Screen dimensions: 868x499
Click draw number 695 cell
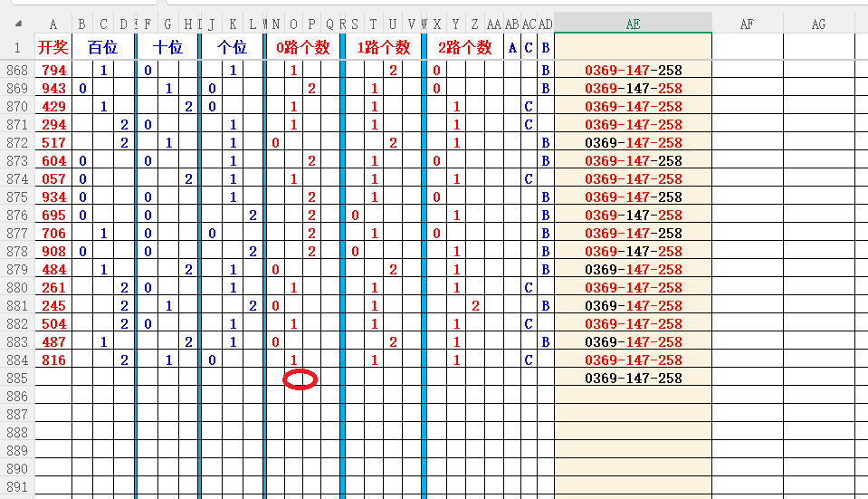pyautogui.click(x=53, y=215)
